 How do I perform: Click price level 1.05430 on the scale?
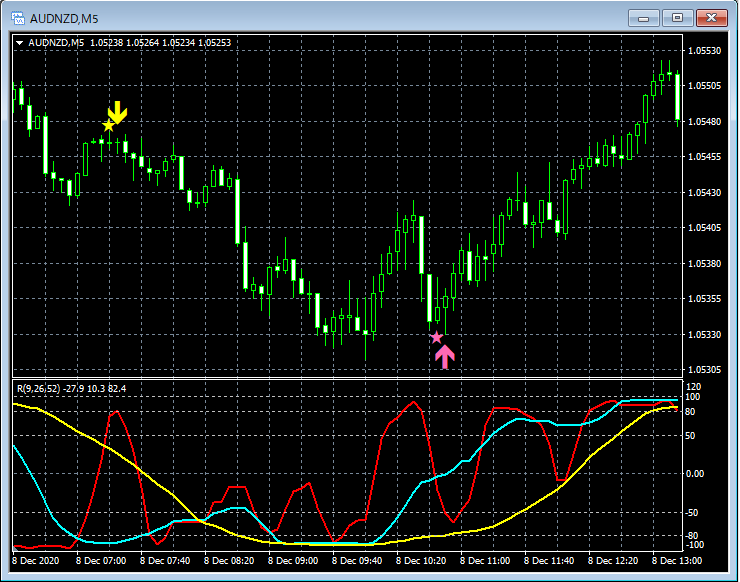point(705,192)
